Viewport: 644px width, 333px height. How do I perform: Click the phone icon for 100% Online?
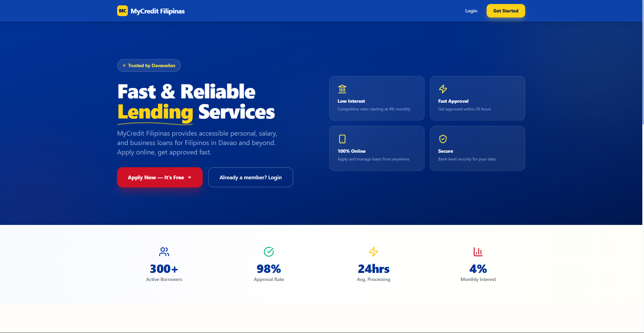coord(342,139)
